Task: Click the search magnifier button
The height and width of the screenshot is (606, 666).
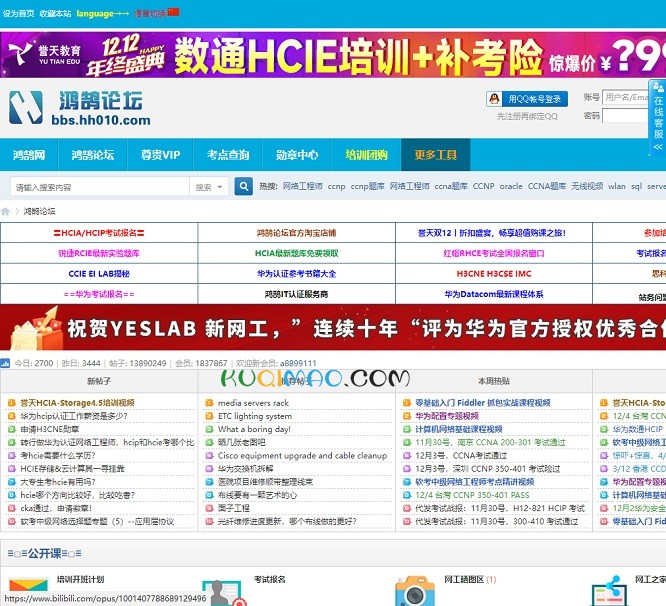Action: click(x=243, y=186)
